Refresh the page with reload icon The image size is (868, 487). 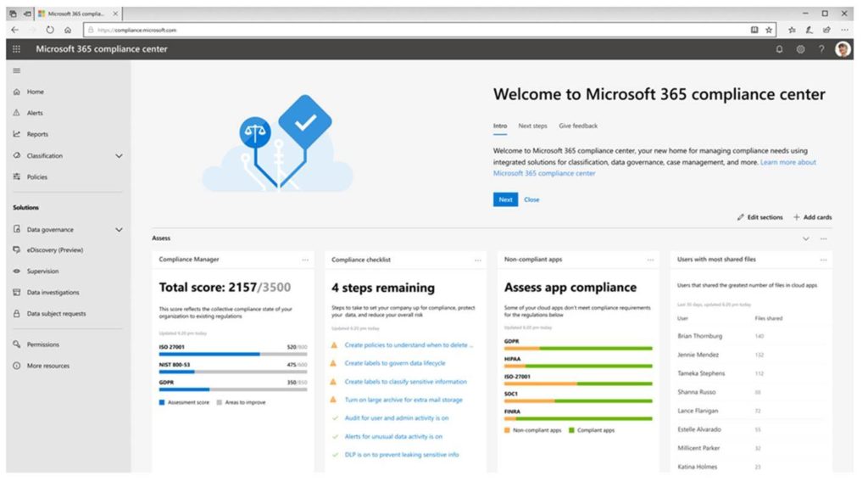[x=50, y=30]
